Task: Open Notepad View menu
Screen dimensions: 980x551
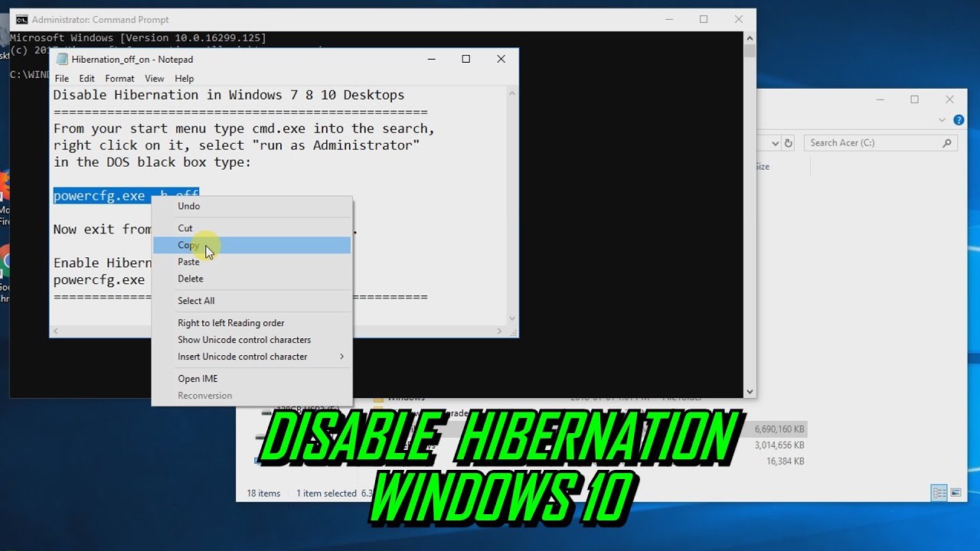Action: tap(155, 78)
